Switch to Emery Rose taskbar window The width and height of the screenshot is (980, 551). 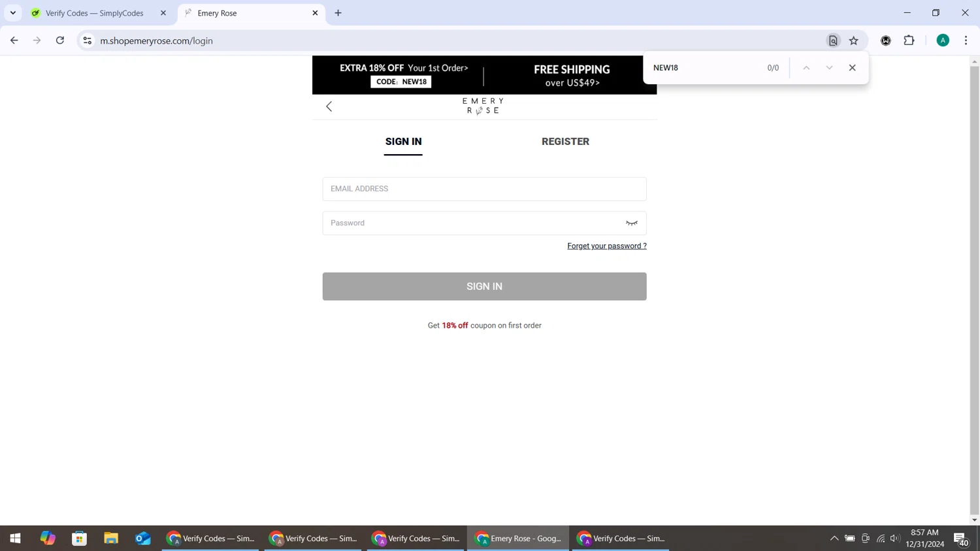pyautogui.click(x=518, y=539)
